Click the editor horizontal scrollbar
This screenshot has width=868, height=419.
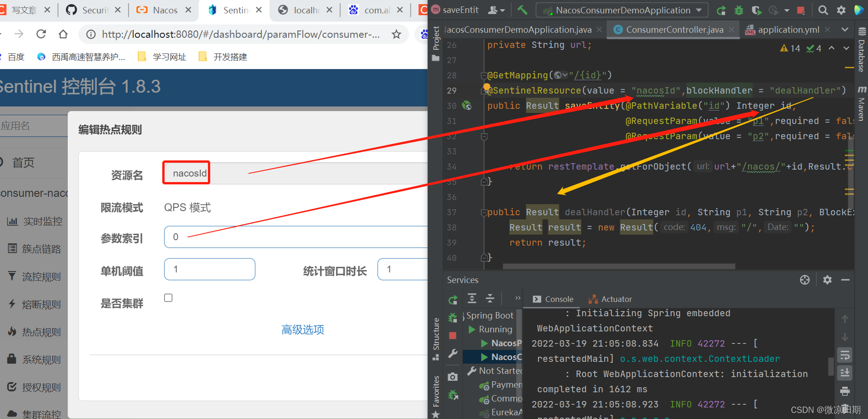tap(619, 266)
